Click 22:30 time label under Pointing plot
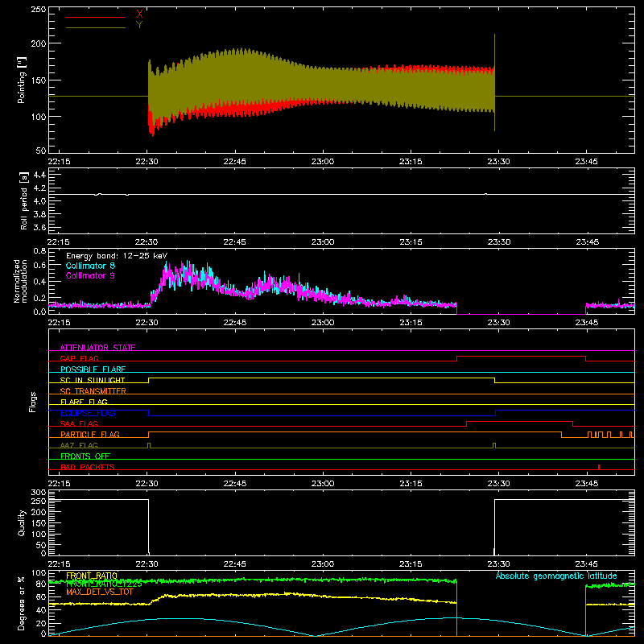This screenshot has height=644, width=644. (x=147, y=162)
